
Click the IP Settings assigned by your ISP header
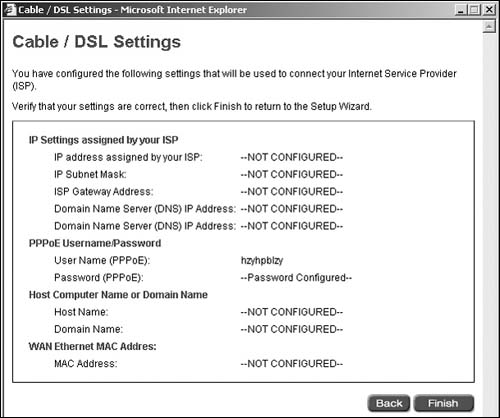click(104, 140)
